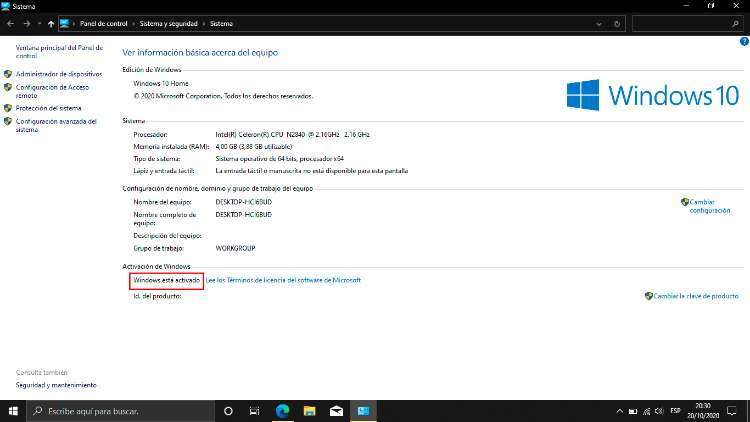Open the Mail app on the taskbar
The width and height of the screenshot is (750, 422).
[336, 411]
